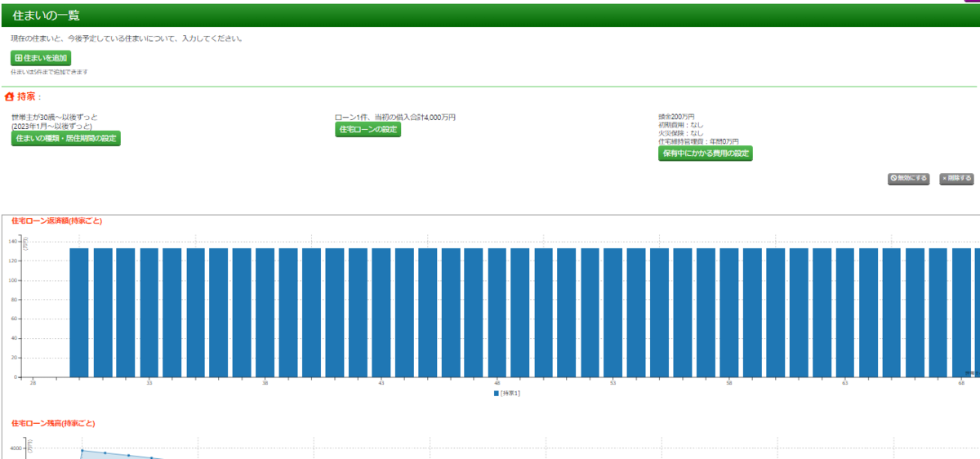Screen dimensions: 980x459
Task: Click the x-axis label 43 of the repayment chart
Action: tap(381, 382)
